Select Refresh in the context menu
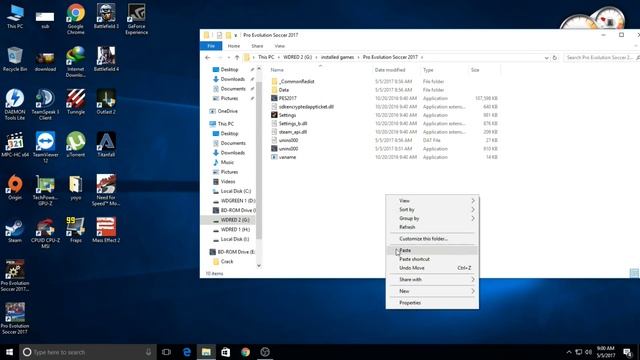Viewport: 640px width, 360px height. click(432, 227)
